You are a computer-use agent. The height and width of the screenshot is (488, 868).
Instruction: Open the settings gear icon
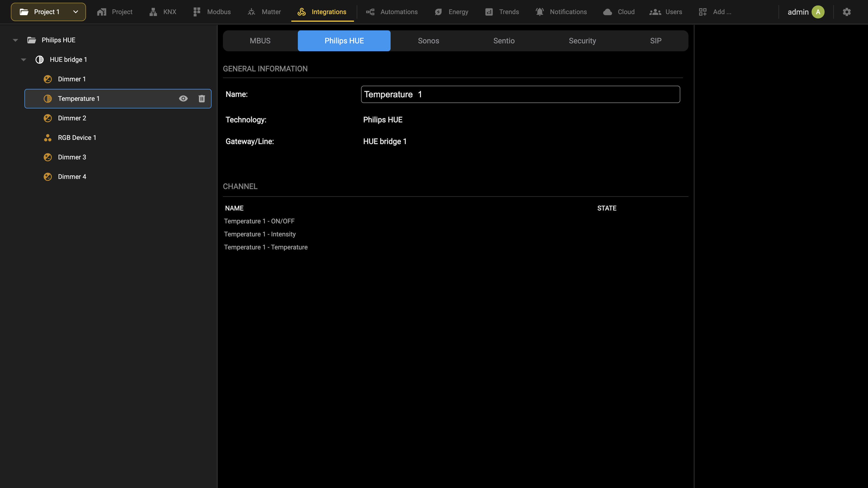click(846, 12)
